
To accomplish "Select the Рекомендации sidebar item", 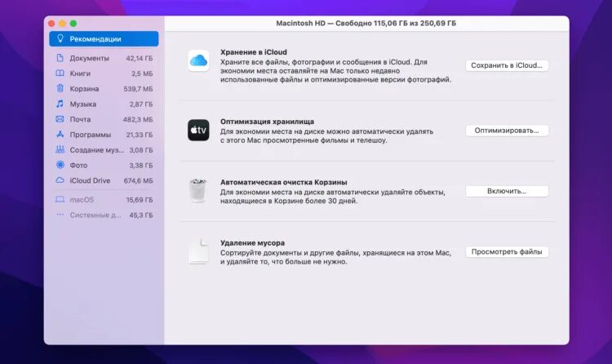I will pyautogui.click(x=104, y=38).
